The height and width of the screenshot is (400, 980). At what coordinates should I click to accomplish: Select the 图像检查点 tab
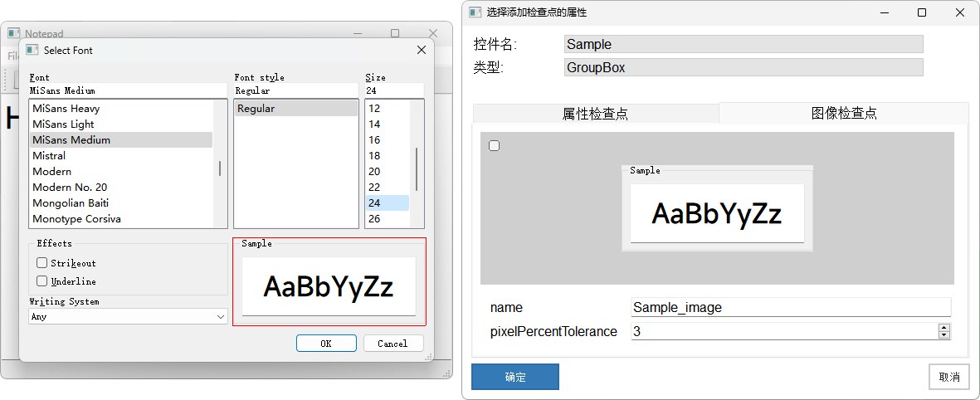pyautogui.click(x=843, y=114)
